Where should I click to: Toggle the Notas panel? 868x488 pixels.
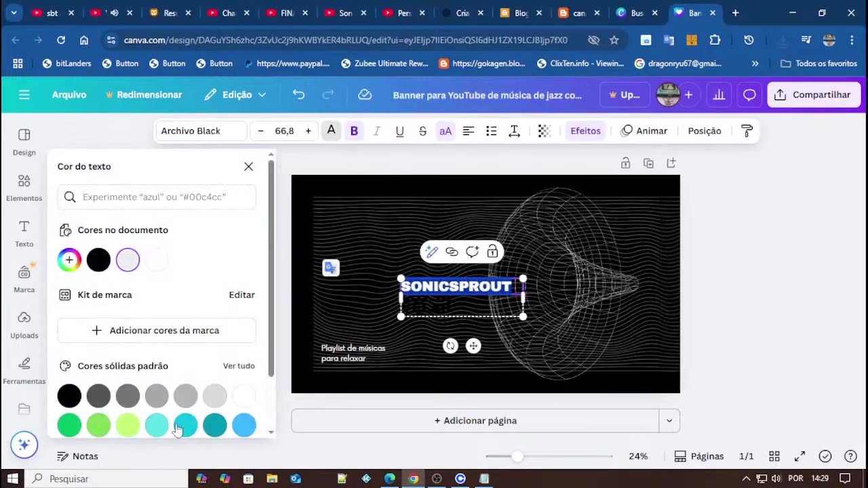coord(77,456)
